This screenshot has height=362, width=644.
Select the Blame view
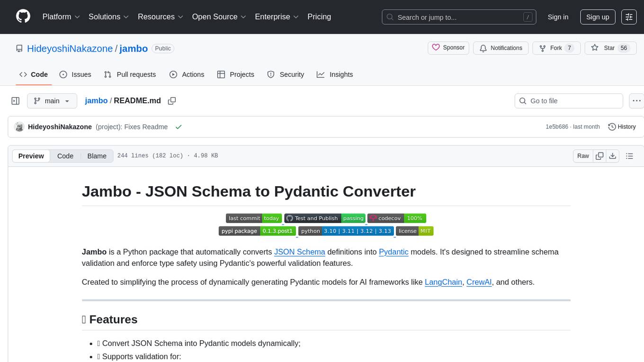click(97, 156)
